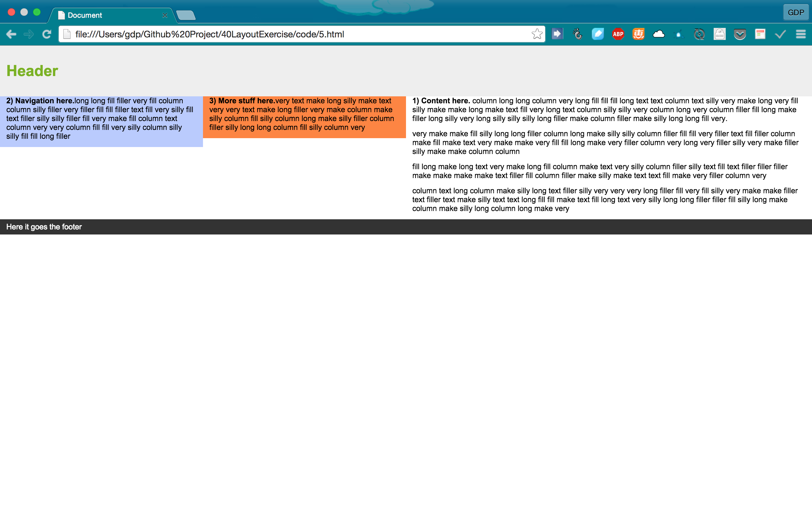Click the orange Chinese character extension icon
The width and height of the screenshot is (812, 507).
tap(638, 34)
